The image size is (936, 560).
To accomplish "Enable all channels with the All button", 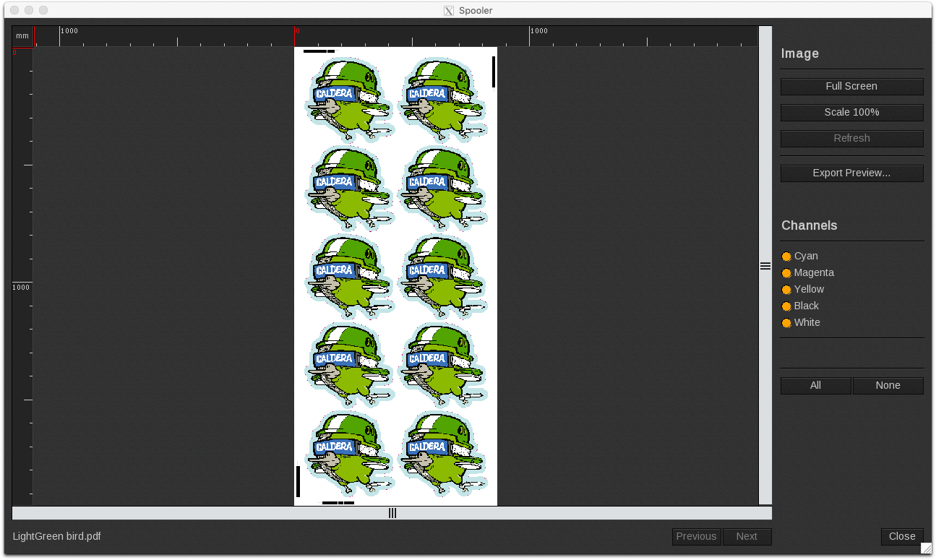I will pyautogui.click(x=815, y=385).
